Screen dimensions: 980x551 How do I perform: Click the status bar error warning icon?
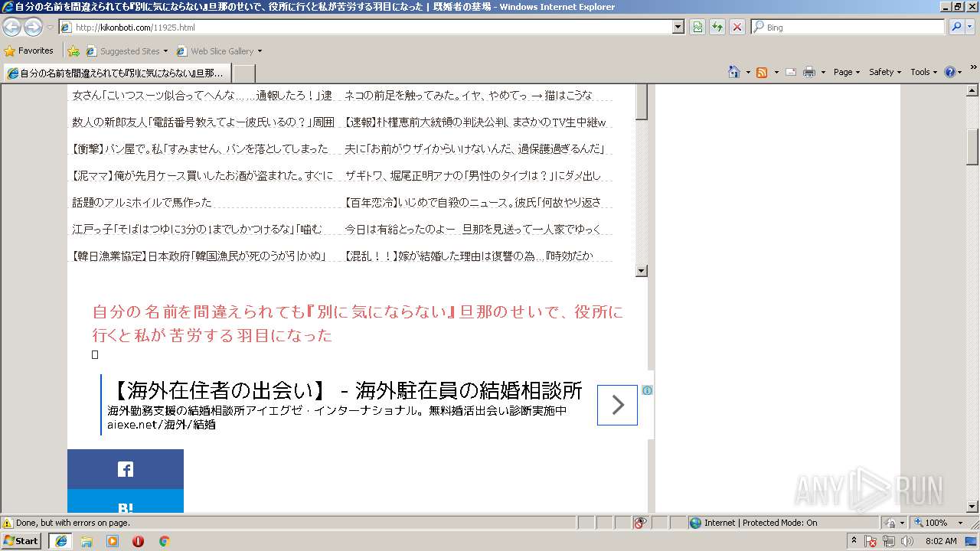[8, 523]
